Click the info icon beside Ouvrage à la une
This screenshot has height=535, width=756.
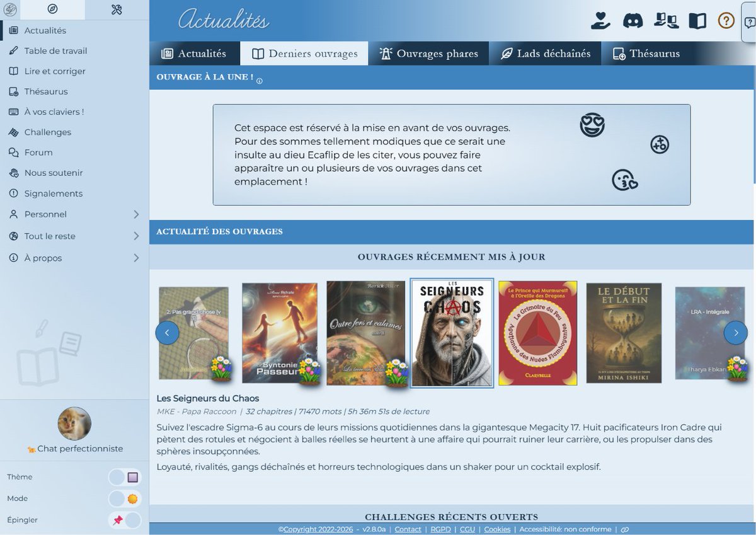click(260, 81)
